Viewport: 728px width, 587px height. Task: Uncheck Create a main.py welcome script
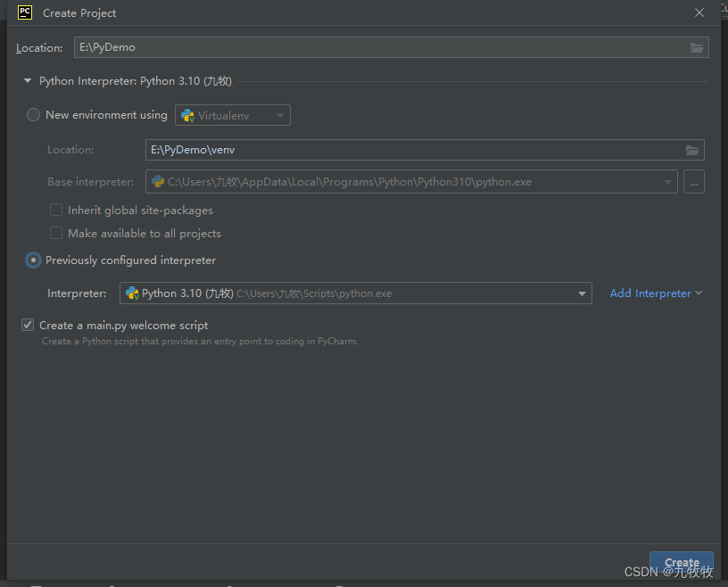pyautogui.click(x=28, y=325)
